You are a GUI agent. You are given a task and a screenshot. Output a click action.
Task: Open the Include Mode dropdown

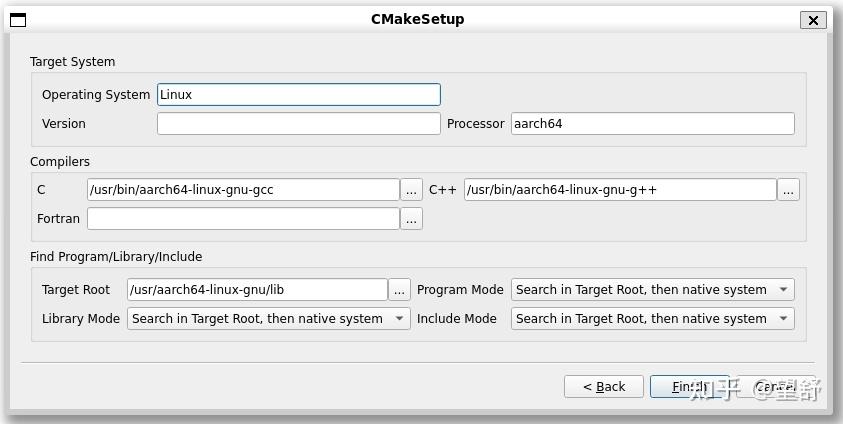coord(653,319)
